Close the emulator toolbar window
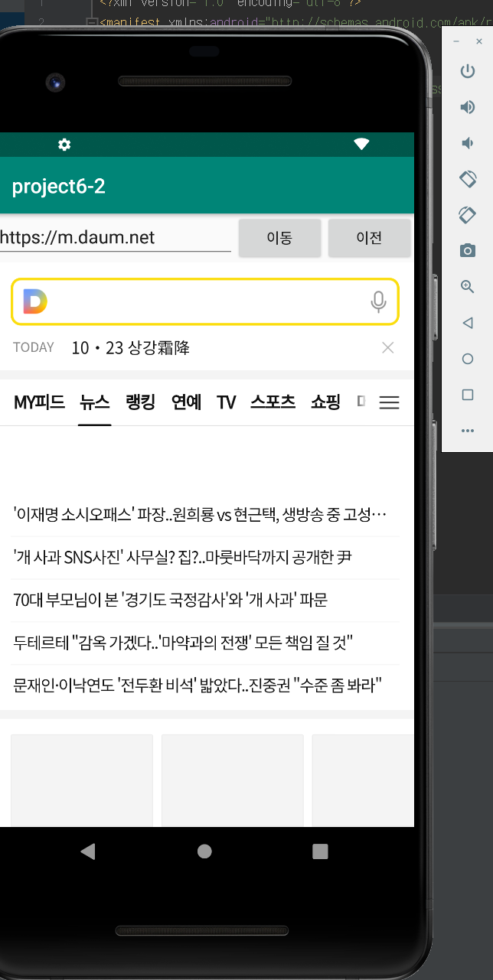Image resolution: width=493 pixels, height=980 pixels. tap(480, 41)
